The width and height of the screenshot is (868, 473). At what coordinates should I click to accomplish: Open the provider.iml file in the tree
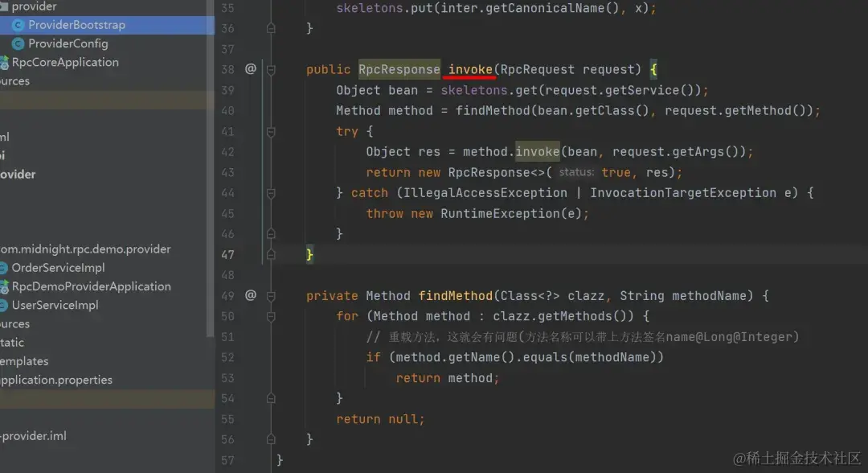pyautogui.click(x=33, y=436)
